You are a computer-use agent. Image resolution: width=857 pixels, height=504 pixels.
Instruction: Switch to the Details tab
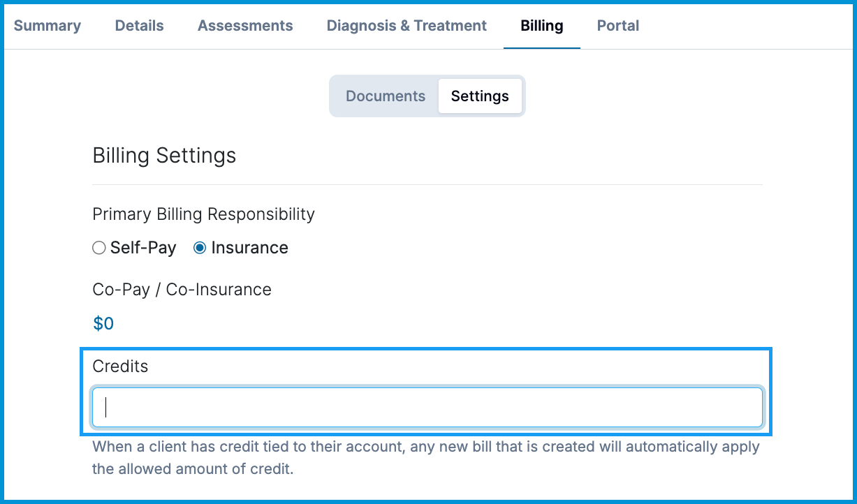click(139, 26)
